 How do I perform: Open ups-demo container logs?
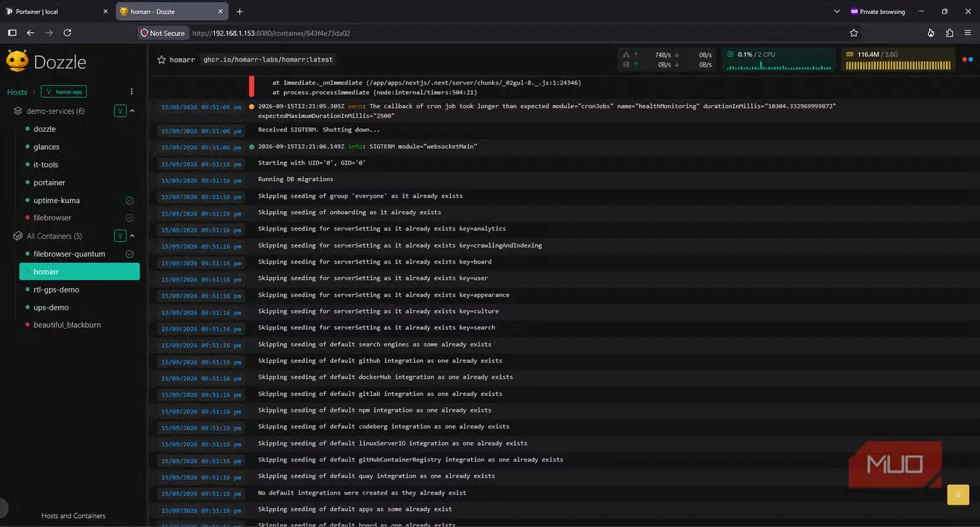51,307
